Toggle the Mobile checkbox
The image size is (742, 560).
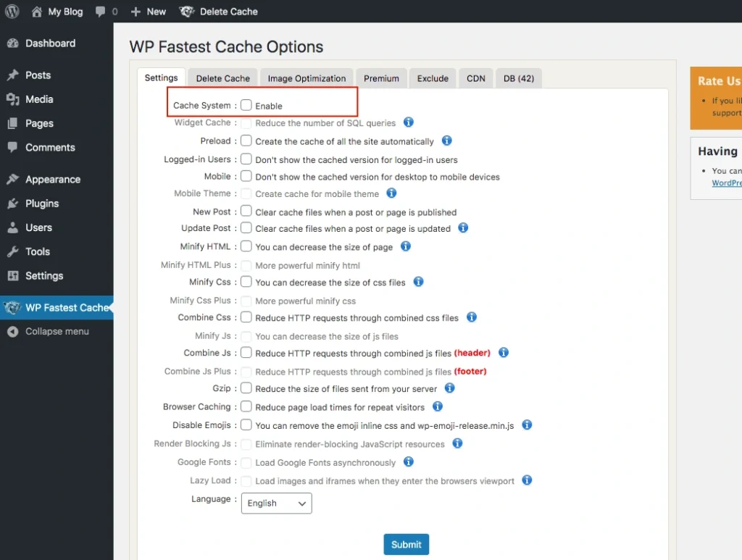(x=246, y=176)
